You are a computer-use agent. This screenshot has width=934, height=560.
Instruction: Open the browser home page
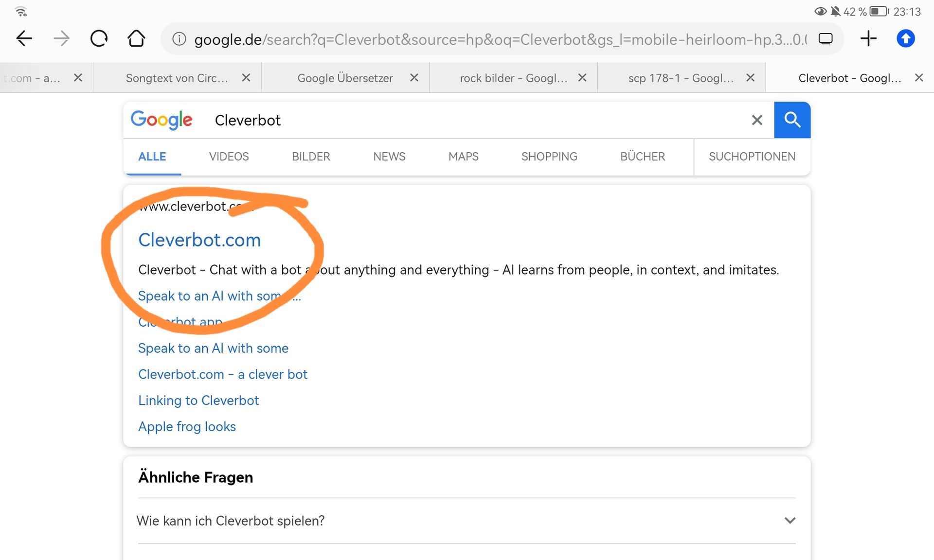136,38
